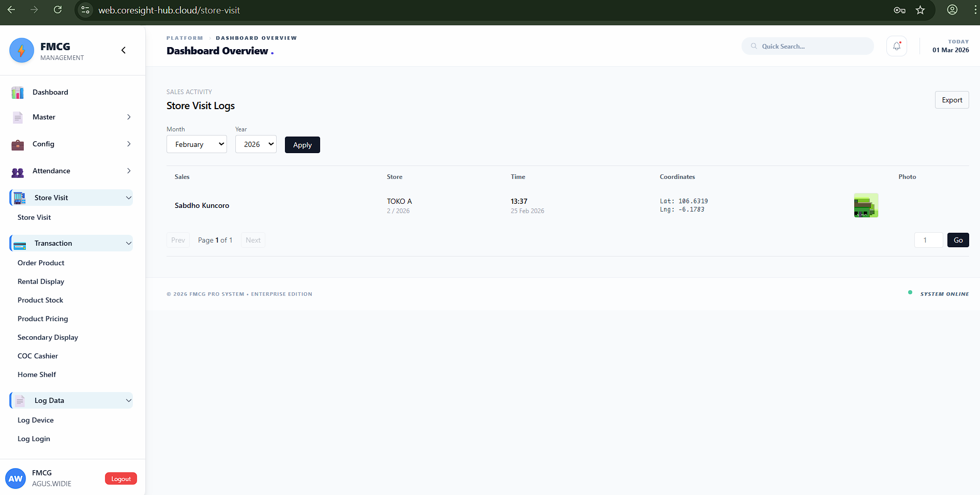Screen dimensions: 980x495
Task: Expand the Attendance menu section
Action: pos(71,171)
